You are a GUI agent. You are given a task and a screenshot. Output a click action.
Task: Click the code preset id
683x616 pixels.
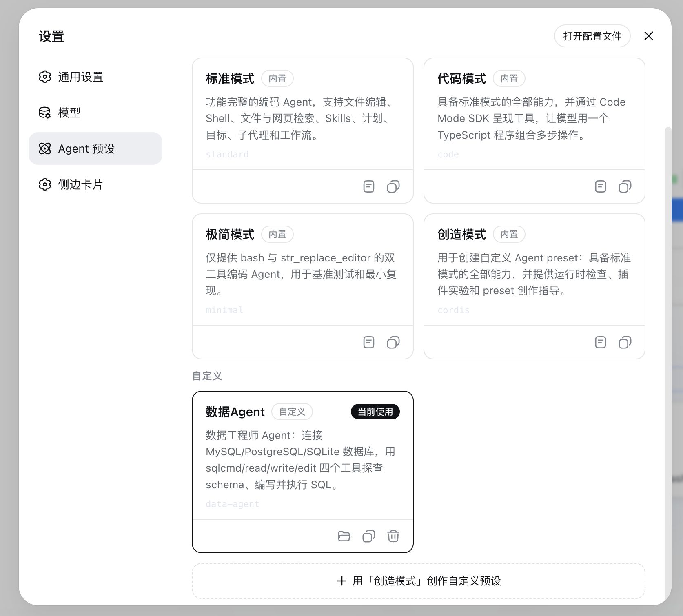click(x=448, y=154)
